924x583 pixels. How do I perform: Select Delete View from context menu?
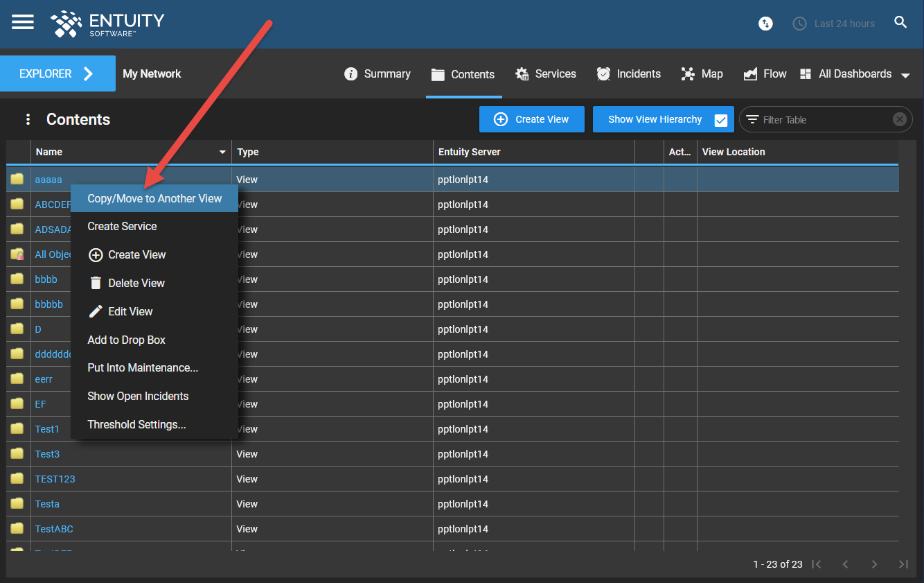[x=154, y=283]
